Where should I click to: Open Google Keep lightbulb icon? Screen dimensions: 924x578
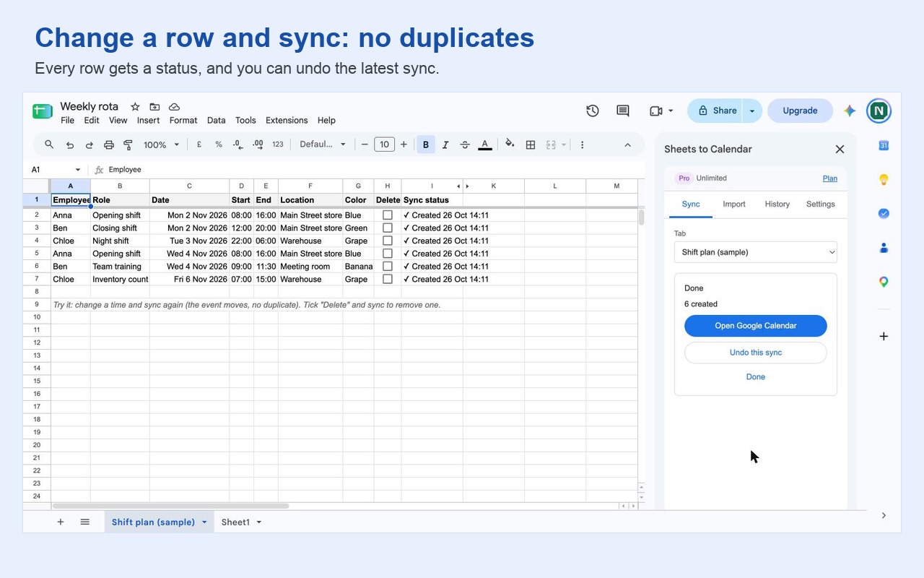(884, 179)
